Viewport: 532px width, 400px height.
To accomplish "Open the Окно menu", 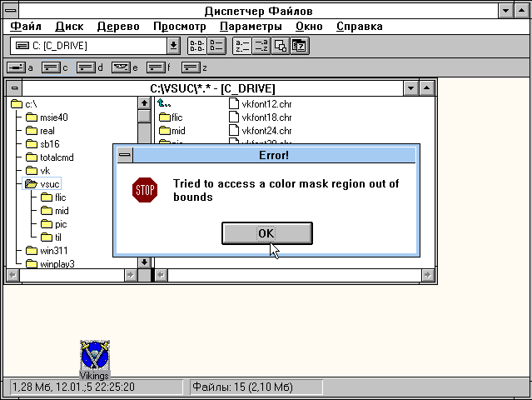I will (309, 27).
